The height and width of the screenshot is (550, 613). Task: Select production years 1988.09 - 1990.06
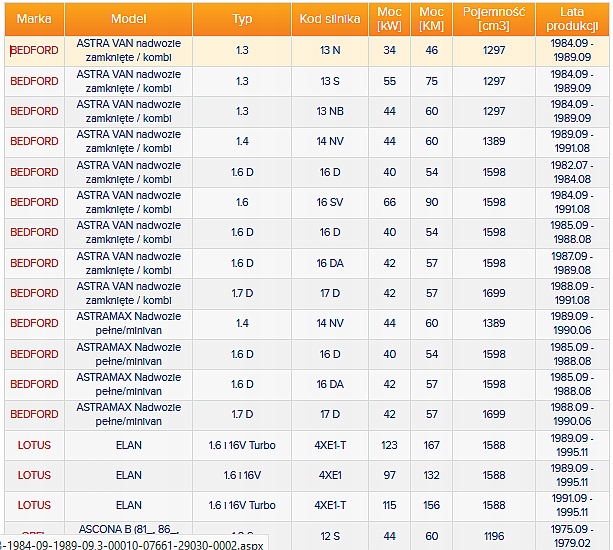coord(572,414)
